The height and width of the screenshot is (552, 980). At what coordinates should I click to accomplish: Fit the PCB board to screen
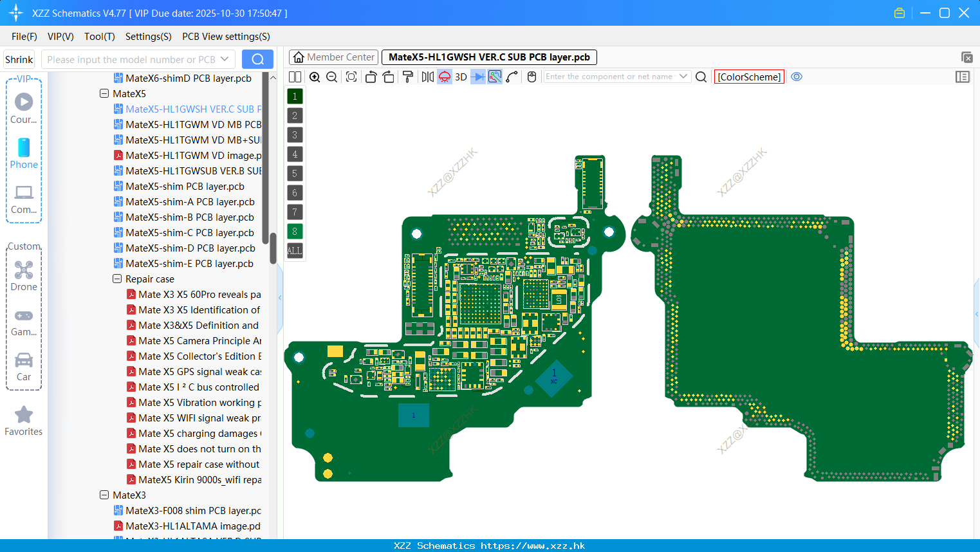pos(351,77)
